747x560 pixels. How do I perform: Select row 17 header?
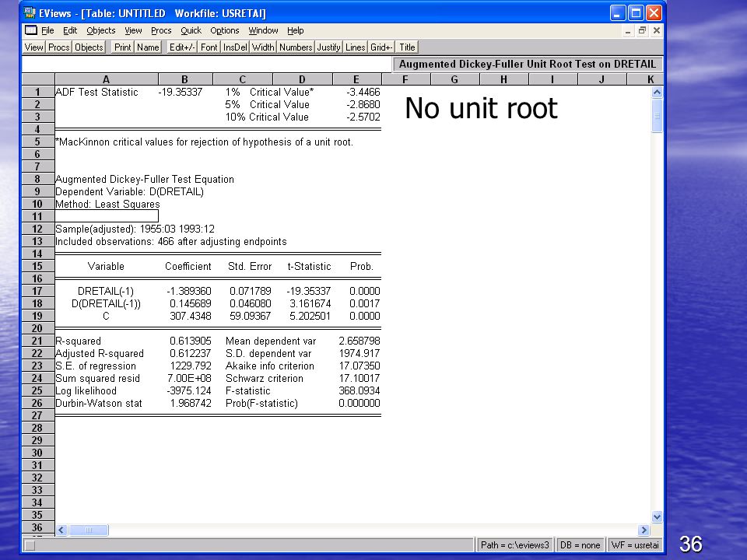(x=37, y=291)
